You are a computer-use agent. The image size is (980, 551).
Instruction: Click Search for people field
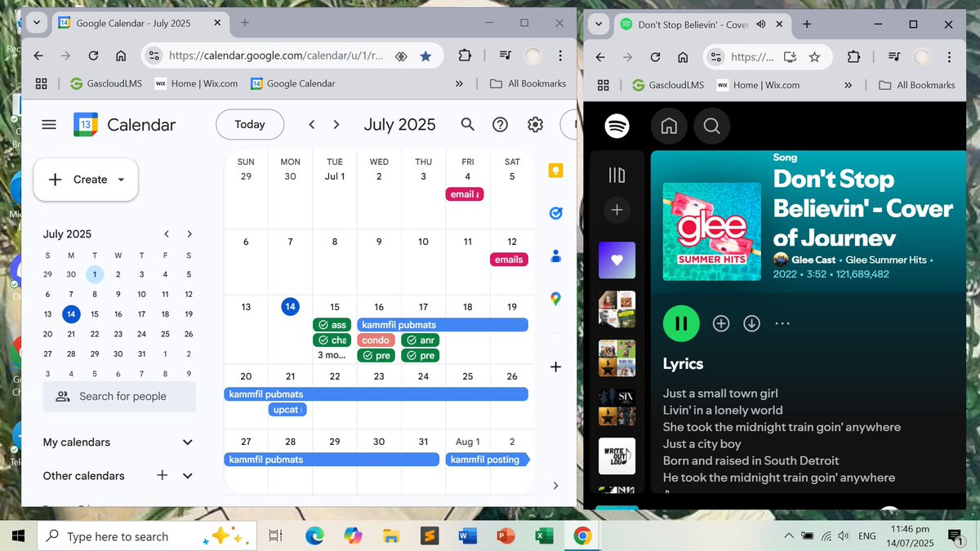(119, 397)
